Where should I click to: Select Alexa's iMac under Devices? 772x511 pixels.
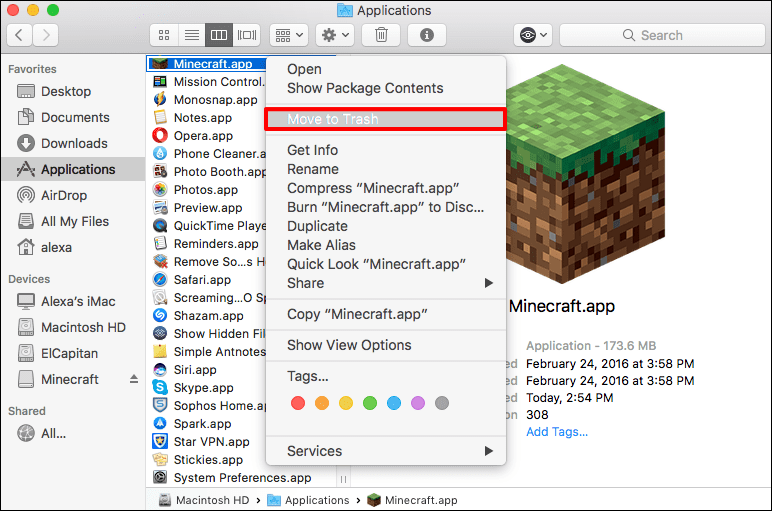(73, 301)
